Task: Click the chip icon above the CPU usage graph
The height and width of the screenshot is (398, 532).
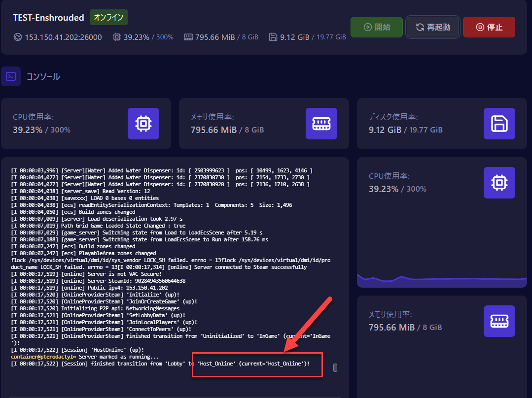Action: pyautogui.click(x=499, y=183)
